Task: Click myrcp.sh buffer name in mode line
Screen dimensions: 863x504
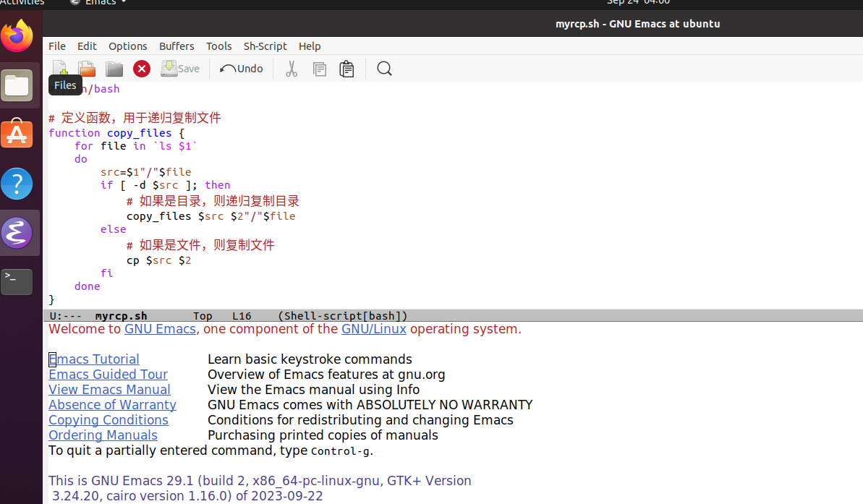Action: pyautogui.click(x=121, y=316)
